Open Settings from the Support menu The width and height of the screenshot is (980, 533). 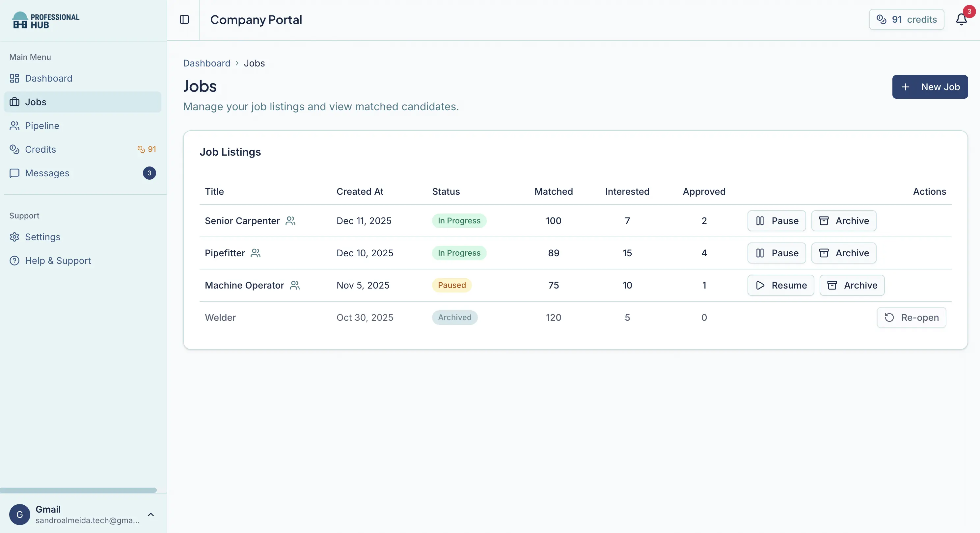click(42, 237)
